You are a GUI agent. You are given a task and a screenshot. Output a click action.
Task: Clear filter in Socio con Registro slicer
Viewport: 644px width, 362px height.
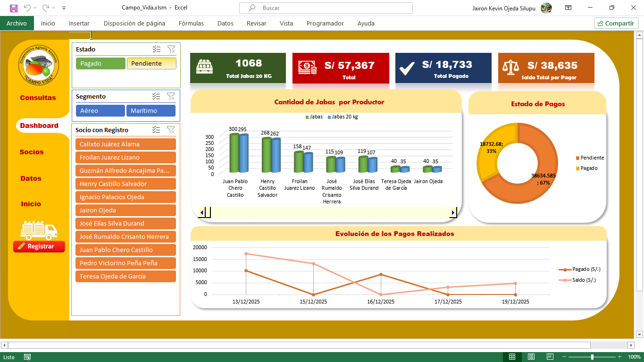tap(171, 130)
